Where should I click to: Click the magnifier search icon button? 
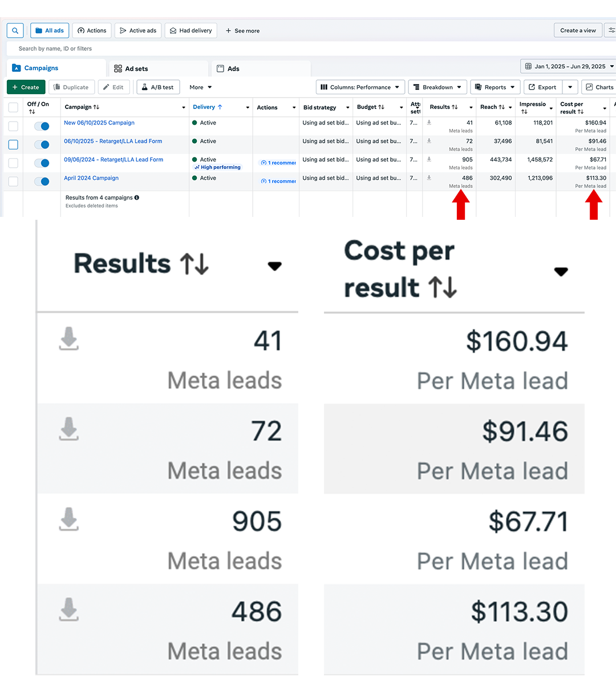(x=15, y=31)
